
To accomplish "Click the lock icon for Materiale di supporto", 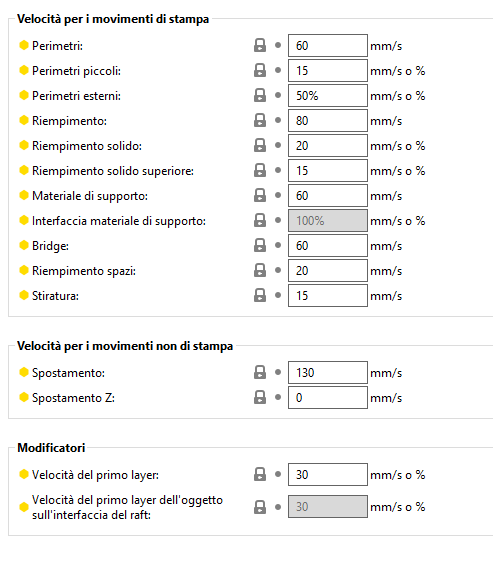I will [260, 195].
